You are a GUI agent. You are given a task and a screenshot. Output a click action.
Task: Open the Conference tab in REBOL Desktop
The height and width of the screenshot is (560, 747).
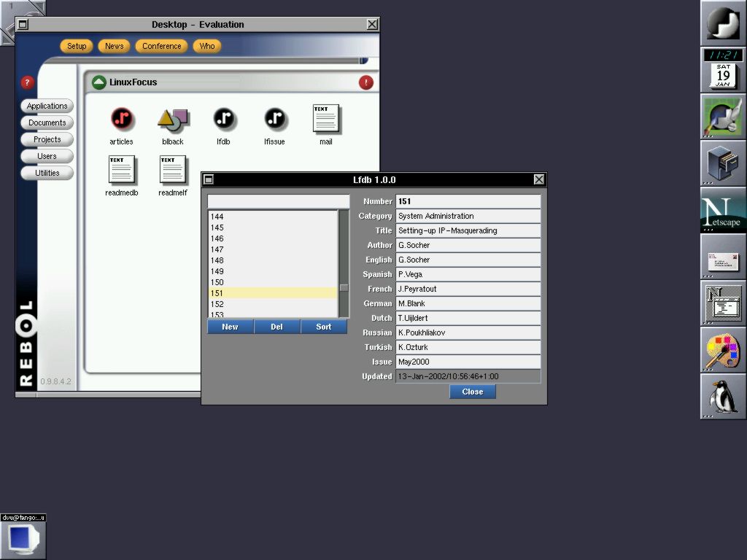point(161,46)
